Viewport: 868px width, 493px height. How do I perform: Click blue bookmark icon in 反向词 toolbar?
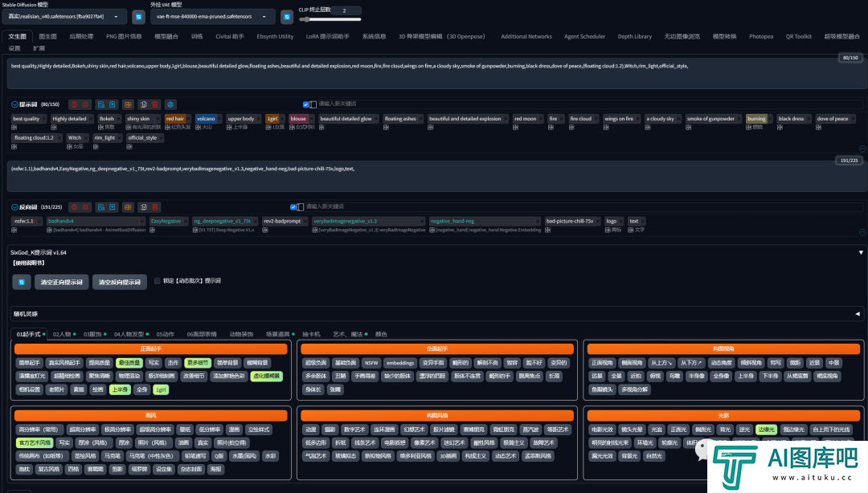click(x=113, y=207)
